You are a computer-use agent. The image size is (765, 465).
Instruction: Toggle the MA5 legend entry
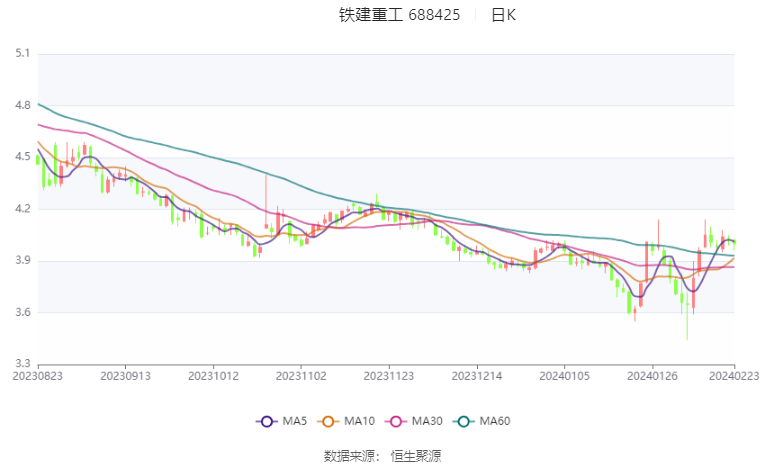click(282, 421)
